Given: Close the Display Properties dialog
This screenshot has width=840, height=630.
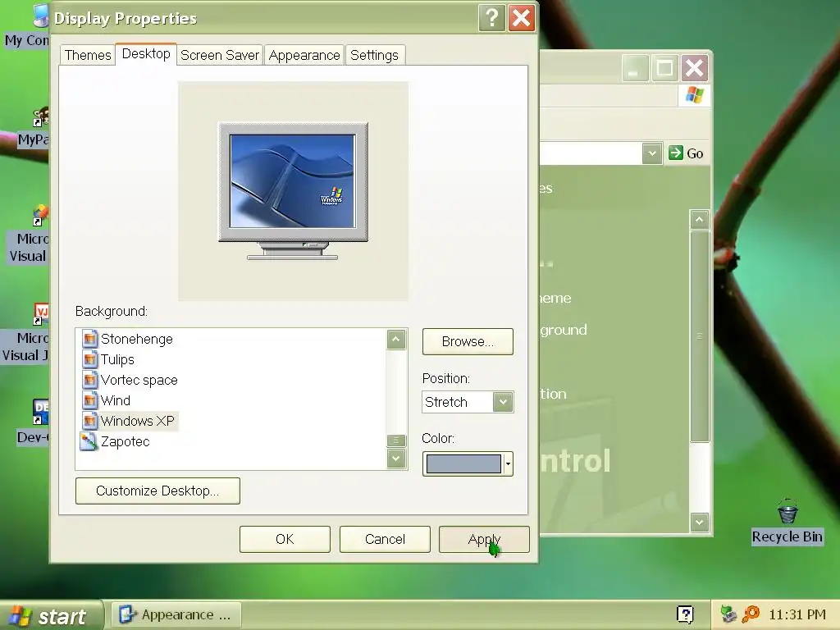Looking at the screenshot, I should click(x=522, y=18).
